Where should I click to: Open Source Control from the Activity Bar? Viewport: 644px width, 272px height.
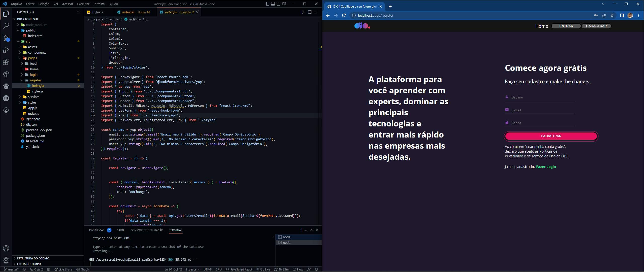[6, 38]
